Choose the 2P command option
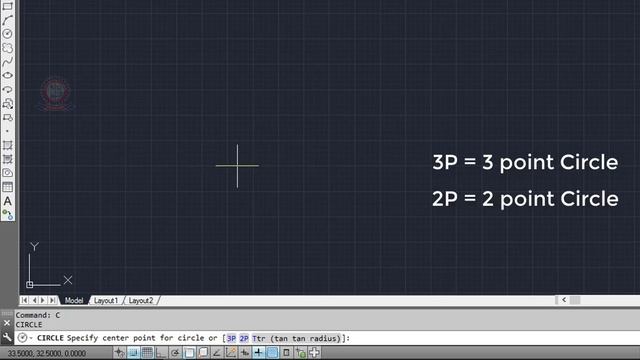 pos(244,338)
